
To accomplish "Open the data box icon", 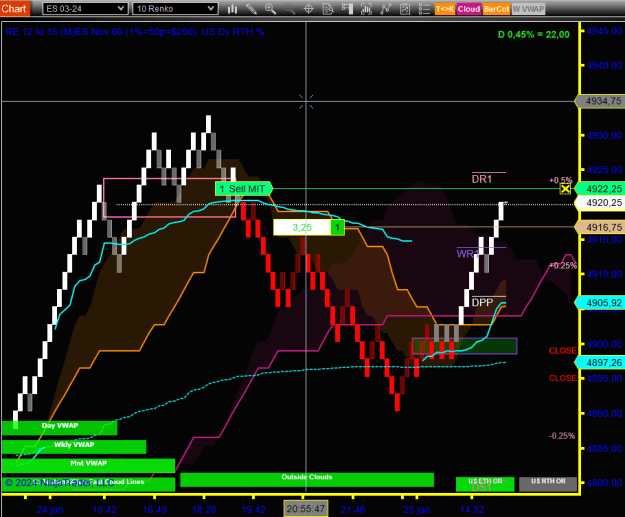I will 328,9.
